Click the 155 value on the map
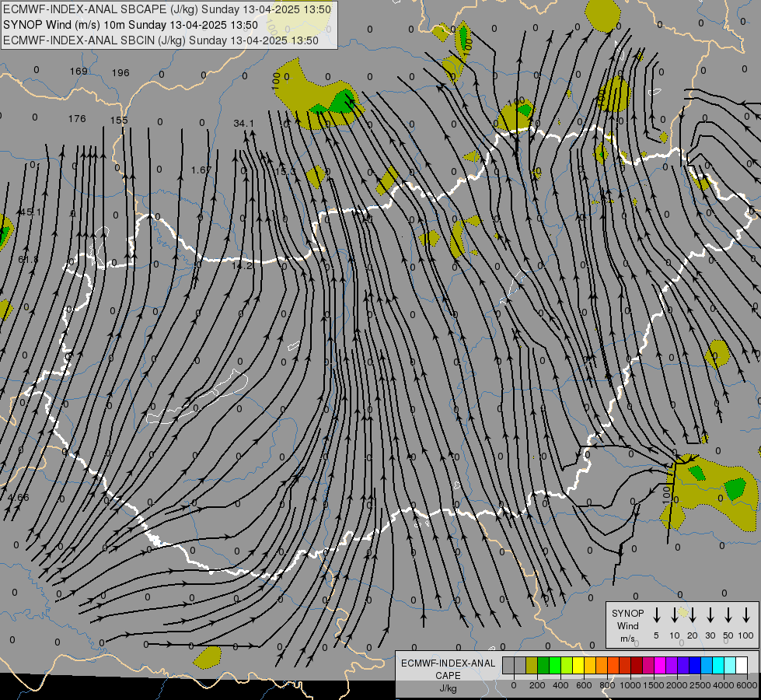 119,120
